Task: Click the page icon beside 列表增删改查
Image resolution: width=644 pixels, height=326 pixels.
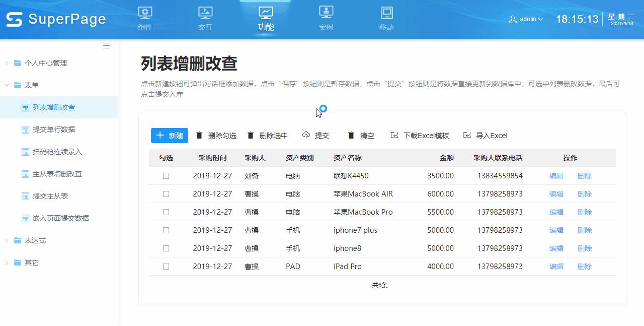Action: click(x=25, y=107)
